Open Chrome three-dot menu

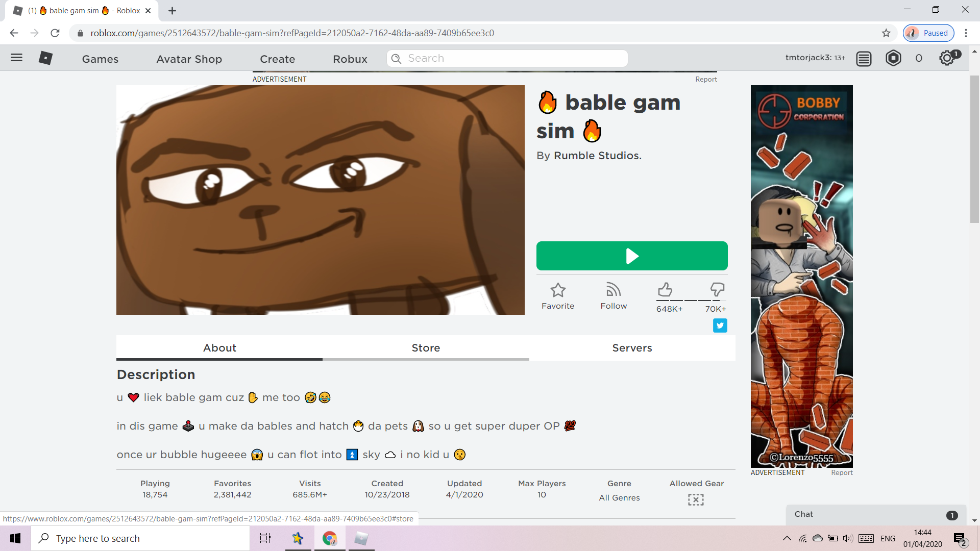tap(966, 33)
